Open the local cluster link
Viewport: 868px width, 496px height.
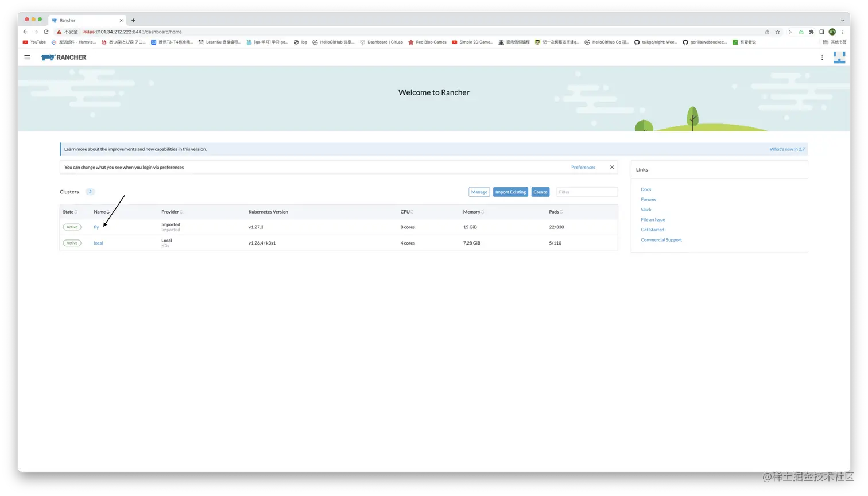(x=98, y=243)
